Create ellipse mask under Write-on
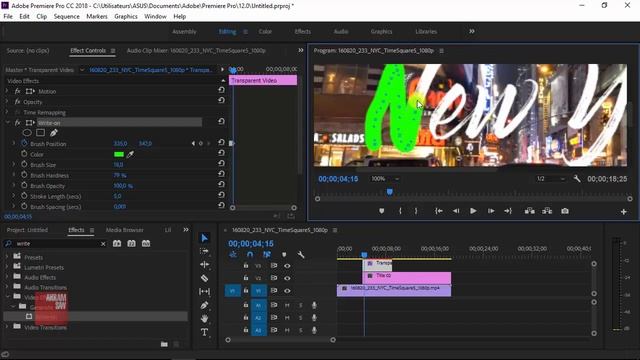 27,133
